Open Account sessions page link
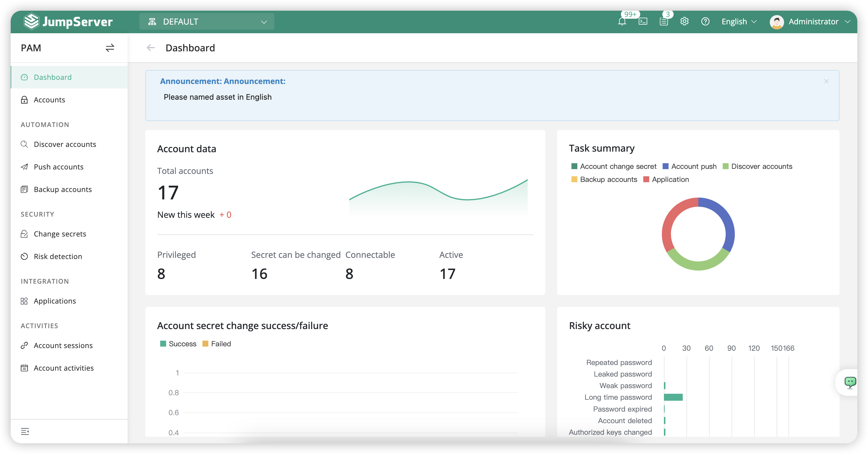Screen dimensions: 868x454 pos(63,345)
